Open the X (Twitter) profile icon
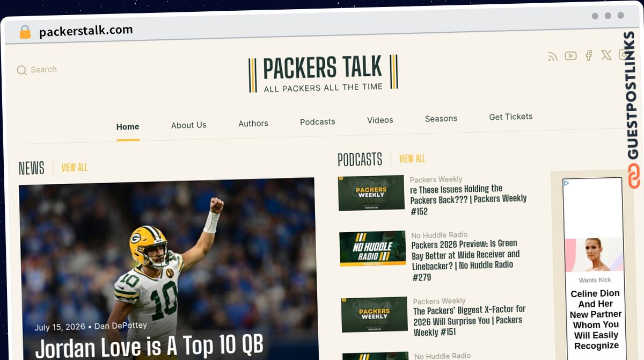Screen dimensions: 644x360 (x=606, y=55)
